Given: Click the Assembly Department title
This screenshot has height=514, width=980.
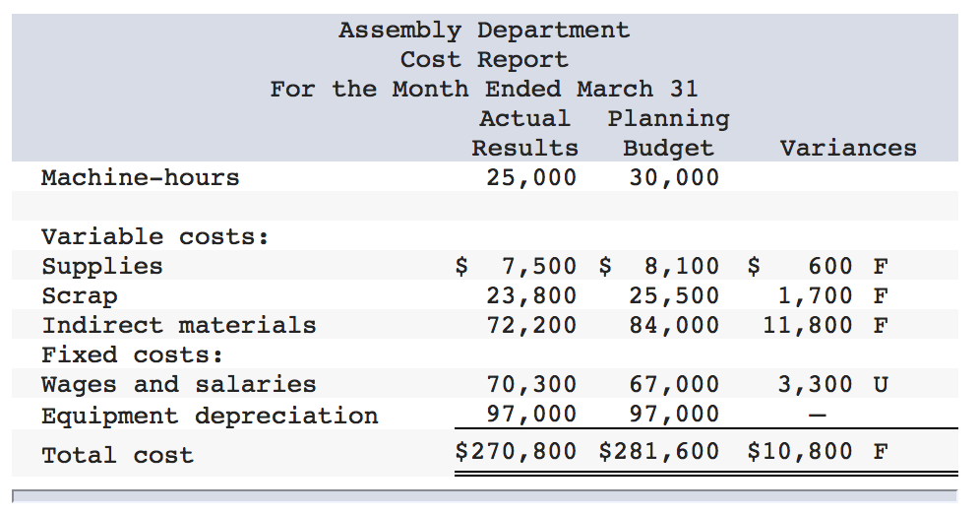Looking at the screenshot, I should coord(484,31).
